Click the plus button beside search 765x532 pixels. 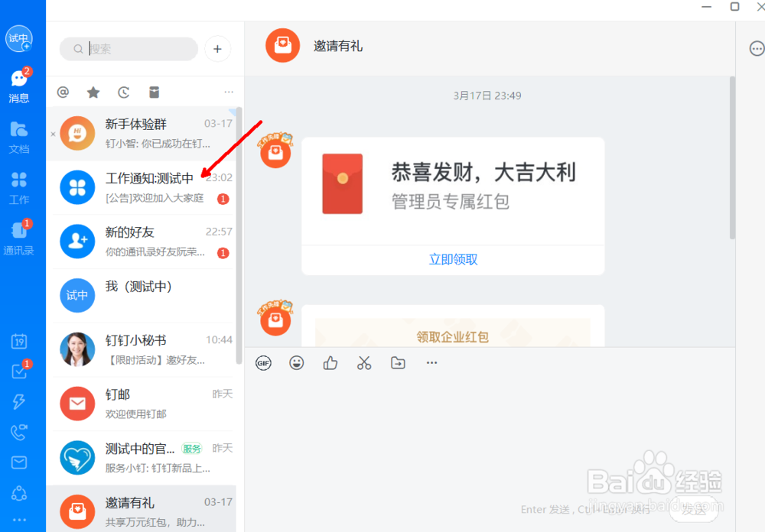[x=217, y=49]
